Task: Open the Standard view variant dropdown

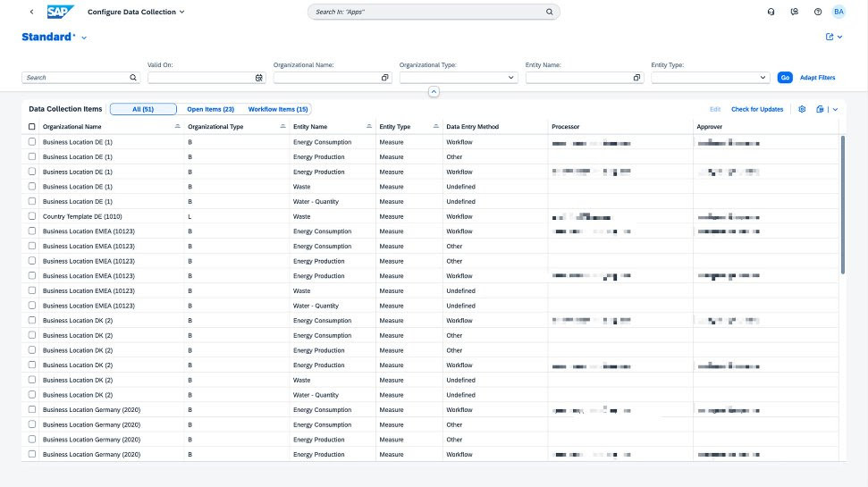Action: (84, 38)
